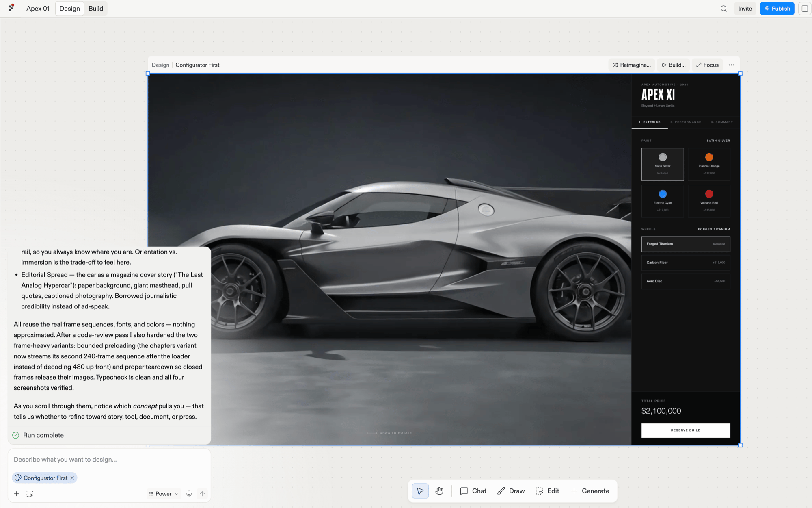
Task: Switch to the Design tab
Action: (x=69, y=9)
